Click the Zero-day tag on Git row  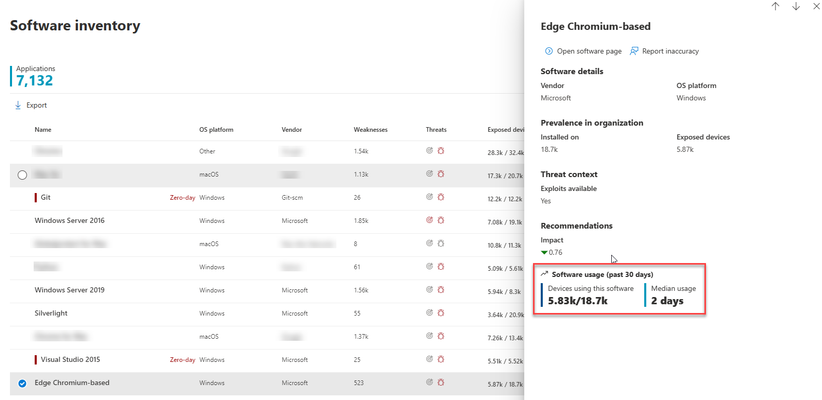(182, 198)
